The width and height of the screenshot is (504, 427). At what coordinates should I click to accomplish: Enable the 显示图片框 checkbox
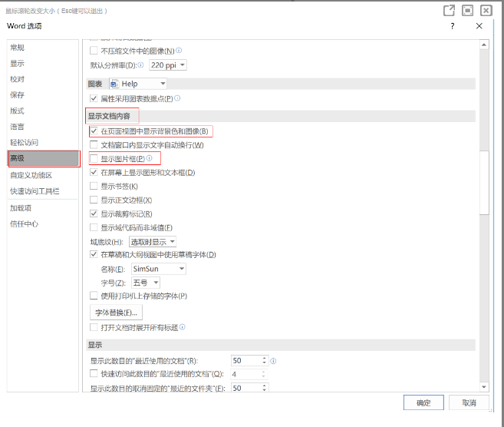[x=94, y=159]
